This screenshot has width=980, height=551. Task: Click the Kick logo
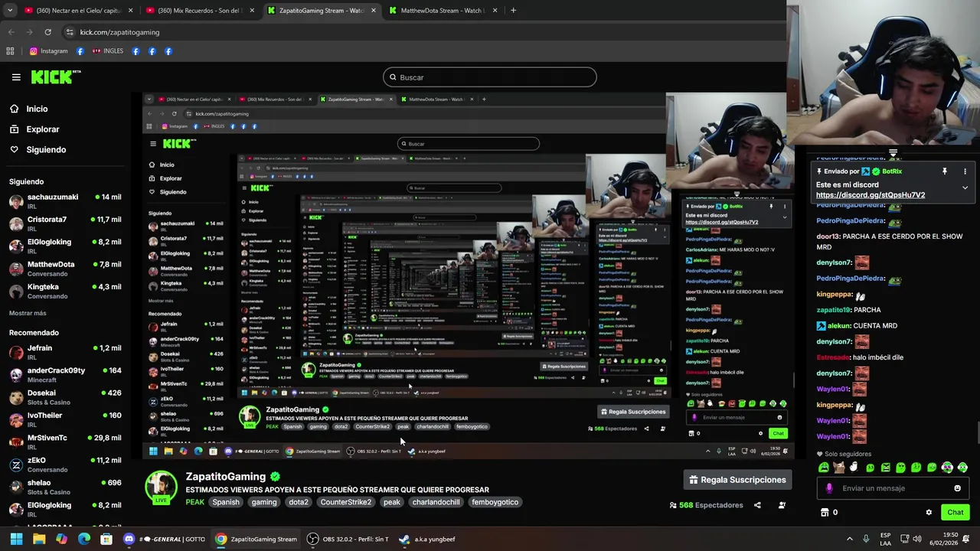pos(55,77)
